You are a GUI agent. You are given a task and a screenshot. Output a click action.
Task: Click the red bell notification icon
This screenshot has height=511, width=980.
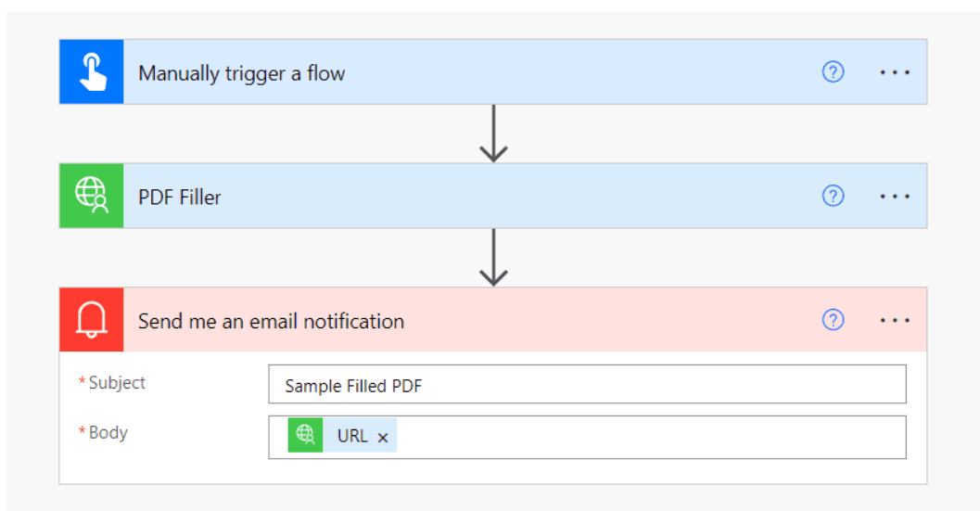click(x=91, y=320)
